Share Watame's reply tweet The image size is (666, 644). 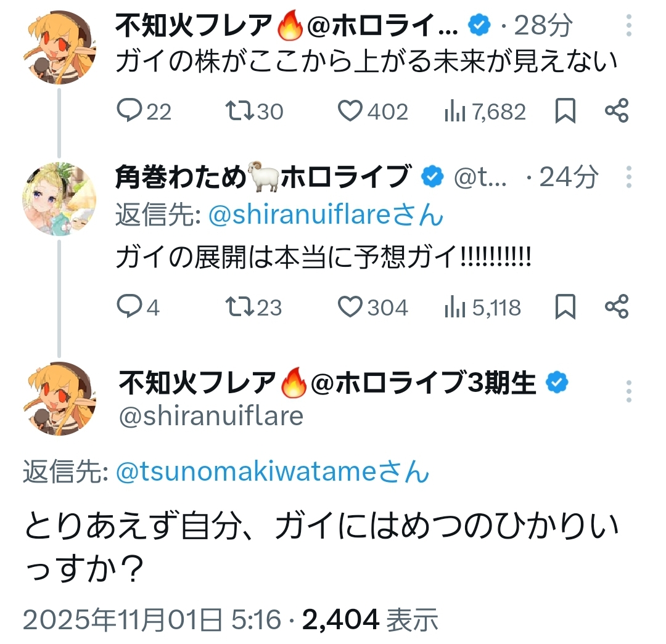point(617,306)
